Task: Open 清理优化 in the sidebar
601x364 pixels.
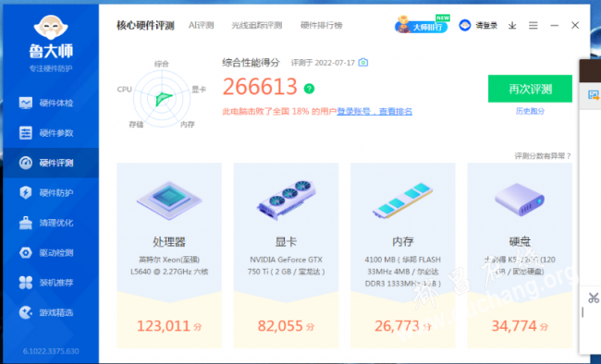Action: 51,223
